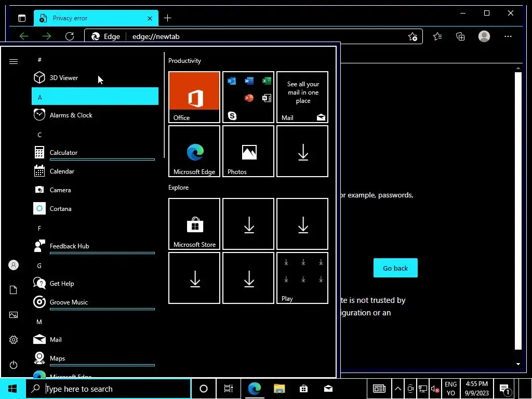Viewport: 532px width, 399px height.
Task: Click the Windows Start button
Action: pyautogui.click(x=12, y=389)
